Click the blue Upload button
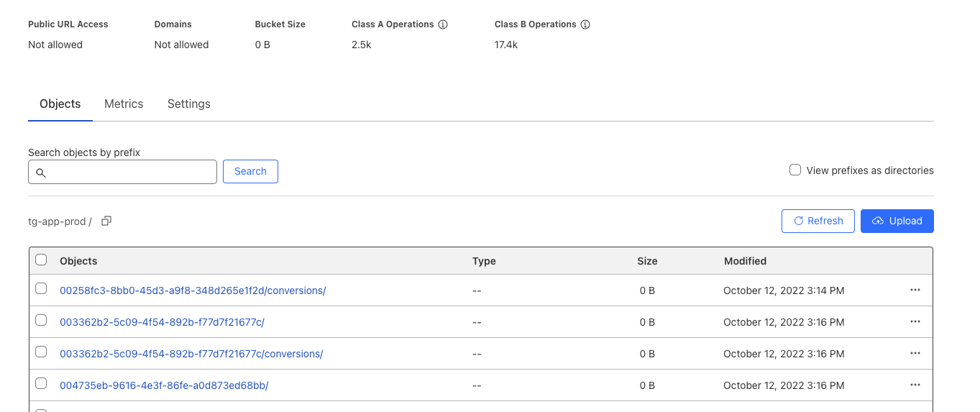This screenshot has width=980, height=412. coord(897,221)
